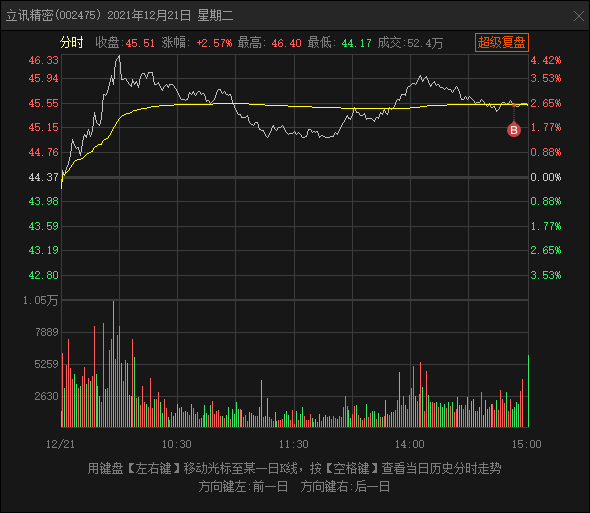Click the 43.19 price axis label
Screen dimensions: 590x513
[x=44, y=250]
